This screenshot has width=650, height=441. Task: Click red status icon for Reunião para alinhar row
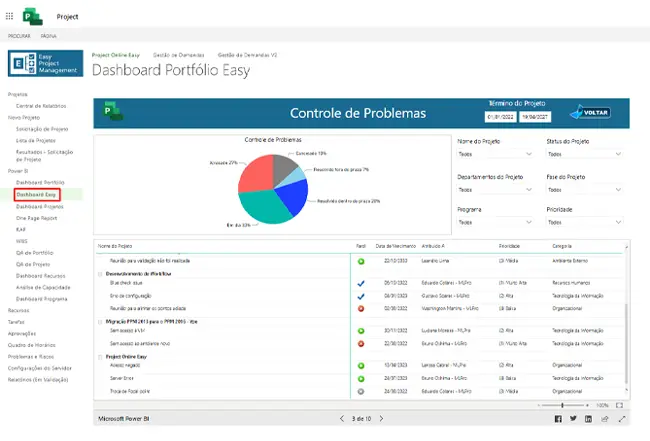coord(361,309)
